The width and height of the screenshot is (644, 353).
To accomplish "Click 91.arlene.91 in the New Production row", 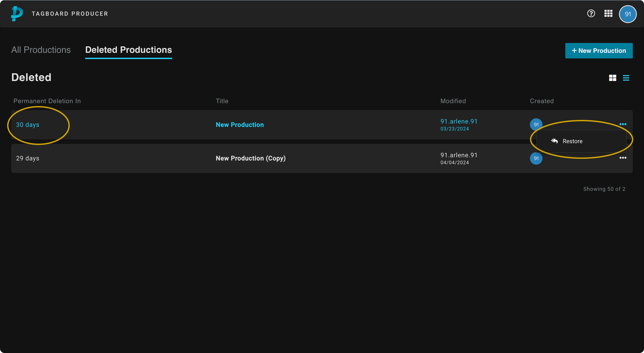I will [459, 121].
